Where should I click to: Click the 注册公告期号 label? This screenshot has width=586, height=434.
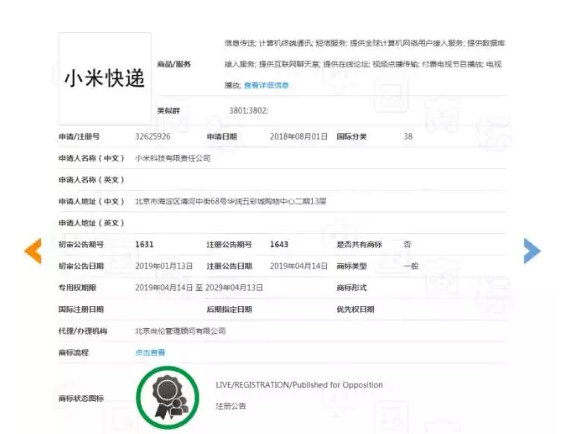click(x=229, y=244)
